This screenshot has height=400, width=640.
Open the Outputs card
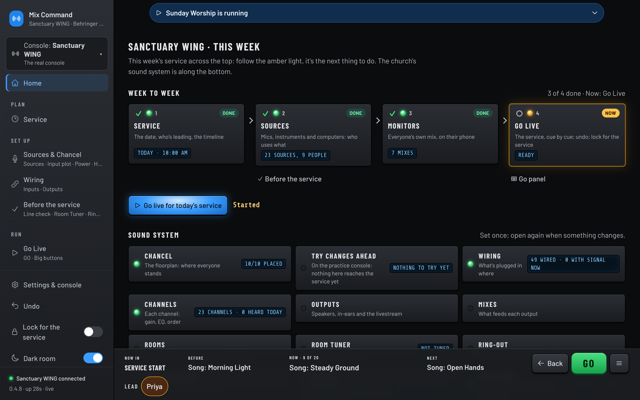(377, 308)
